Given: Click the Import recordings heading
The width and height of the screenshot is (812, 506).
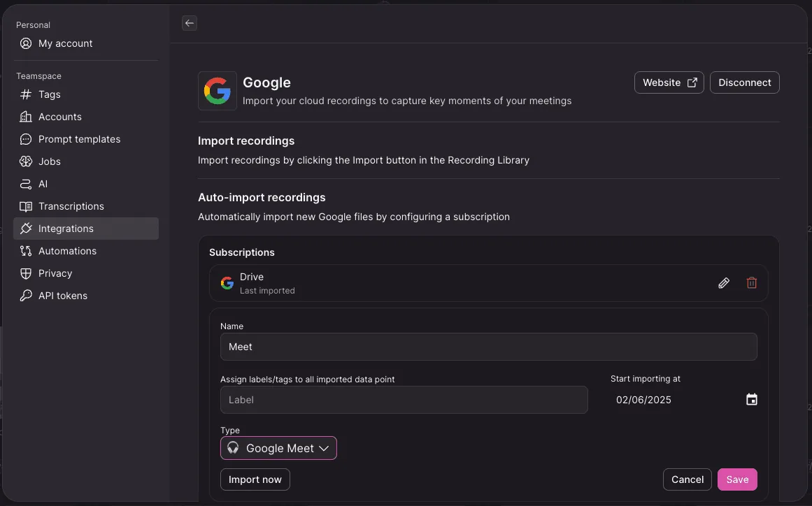Looking at the screenshot, I should click(246, 140).
